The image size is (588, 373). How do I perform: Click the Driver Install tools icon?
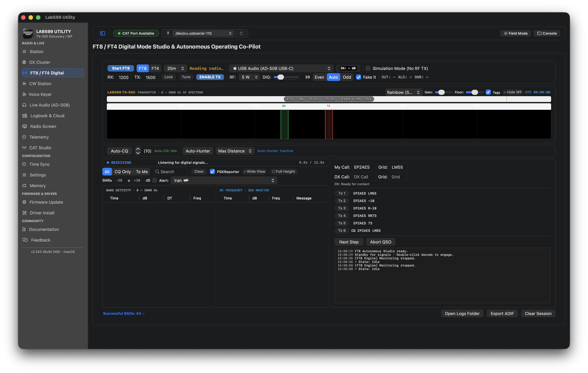pos(24,213)
